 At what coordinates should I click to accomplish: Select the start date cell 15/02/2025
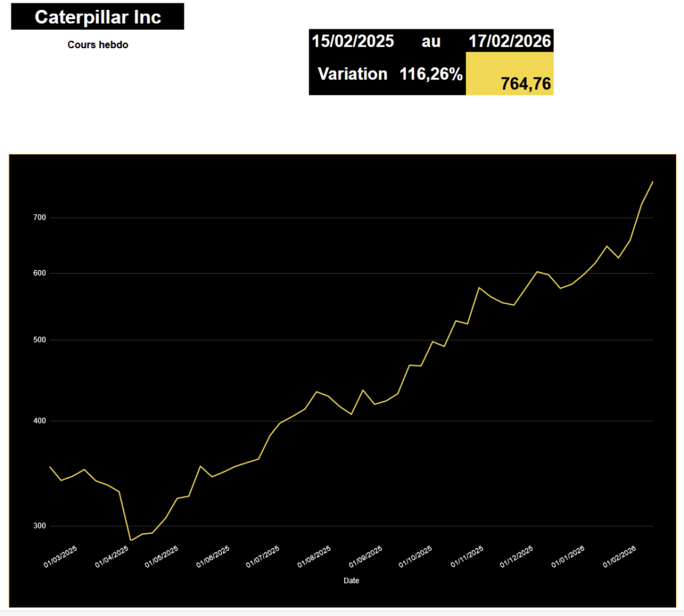(351, 41)
